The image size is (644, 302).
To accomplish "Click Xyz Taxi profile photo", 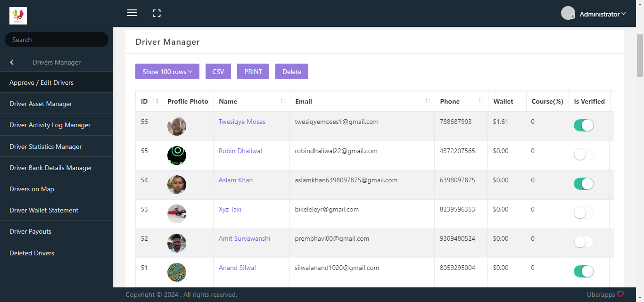I will pos(177,214).
